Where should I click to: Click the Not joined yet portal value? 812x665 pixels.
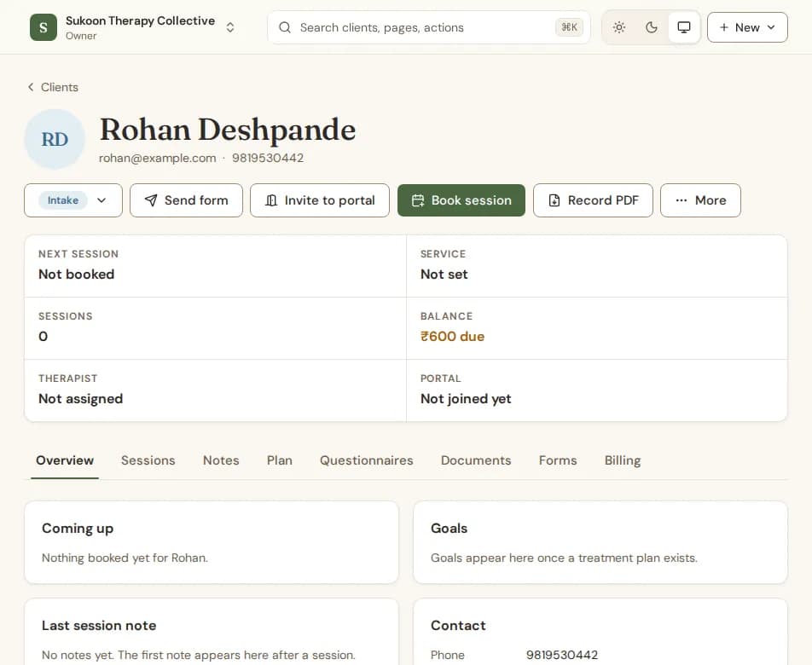tap(466, 398)
